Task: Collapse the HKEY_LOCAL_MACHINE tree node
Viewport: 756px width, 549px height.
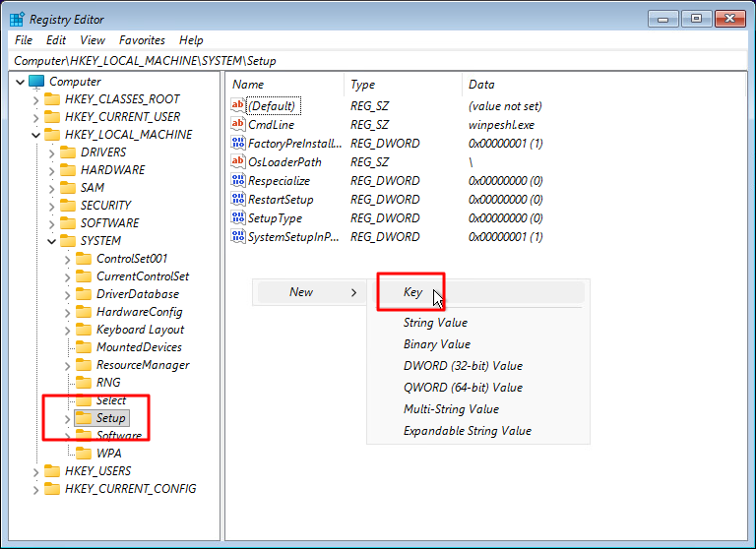Action: [x=36, y=135]
